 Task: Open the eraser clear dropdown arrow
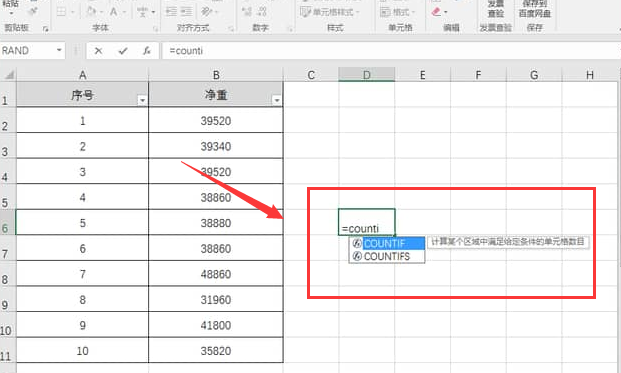coord(446,12)
